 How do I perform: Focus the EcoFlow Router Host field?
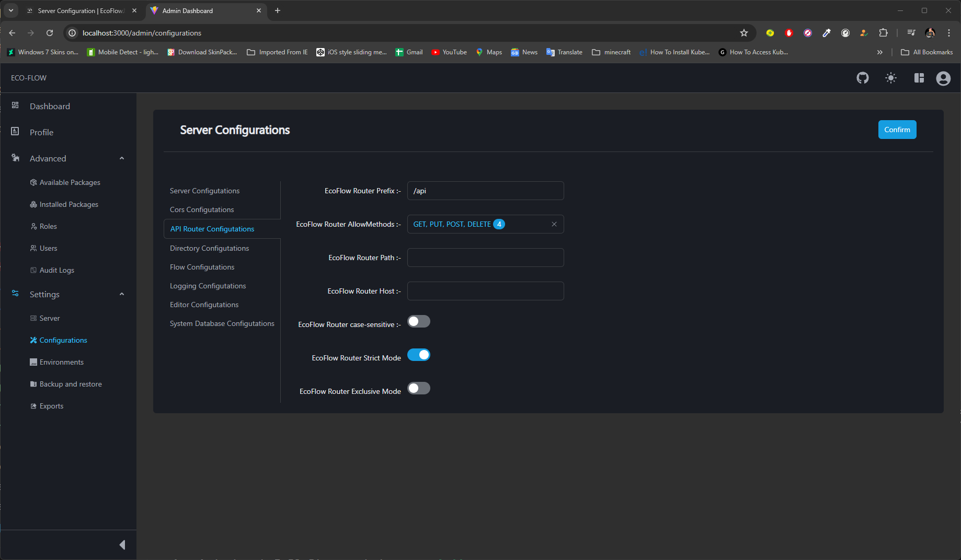[485, 291]
